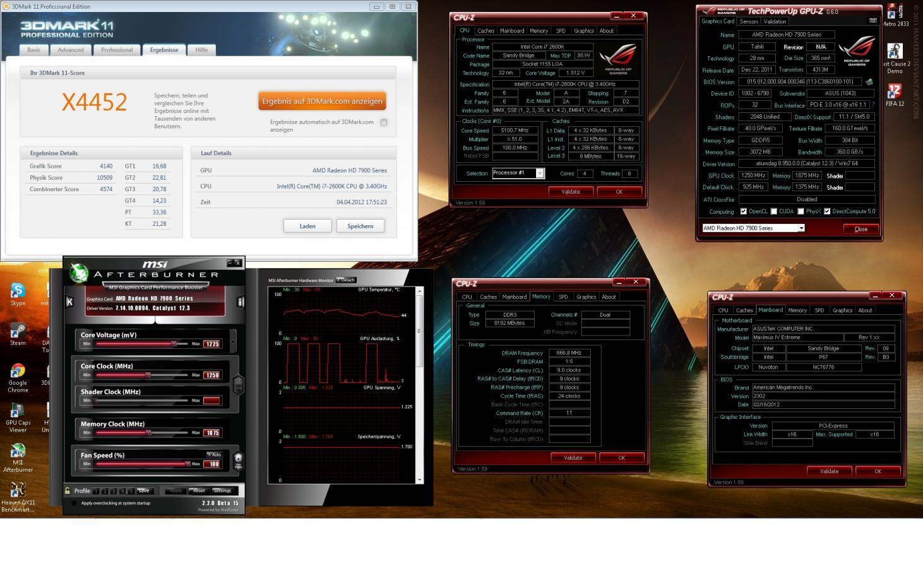Click Laden button in 3DMark 11
Viewport: 923px width, 588px height.
point(307,226)
